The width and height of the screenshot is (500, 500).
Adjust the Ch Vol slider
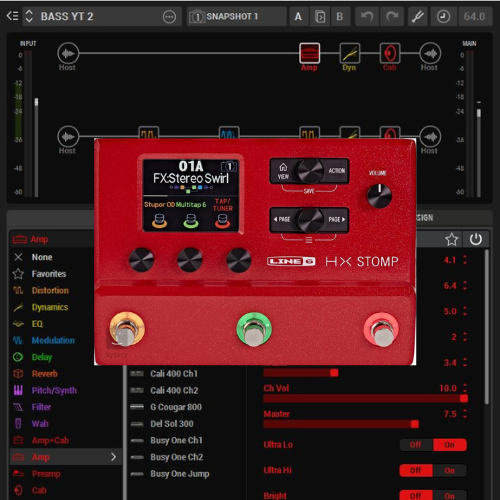coord(366,398)
